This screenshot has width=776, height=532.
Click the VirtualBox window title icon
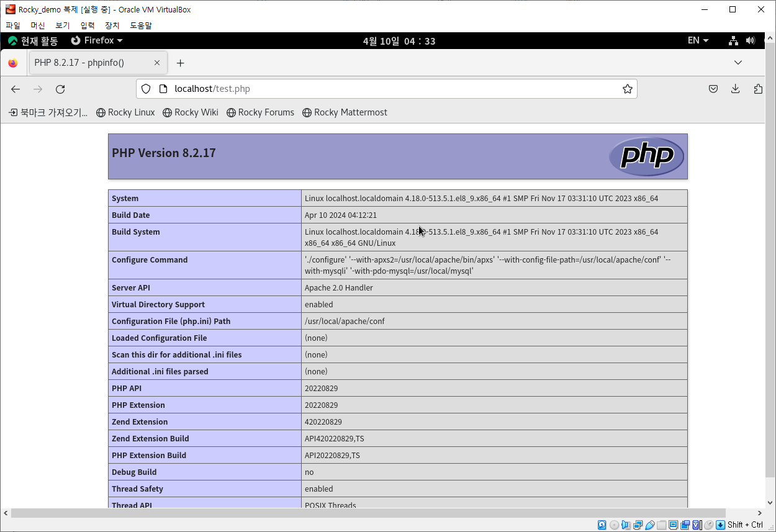tap(11, 9)
